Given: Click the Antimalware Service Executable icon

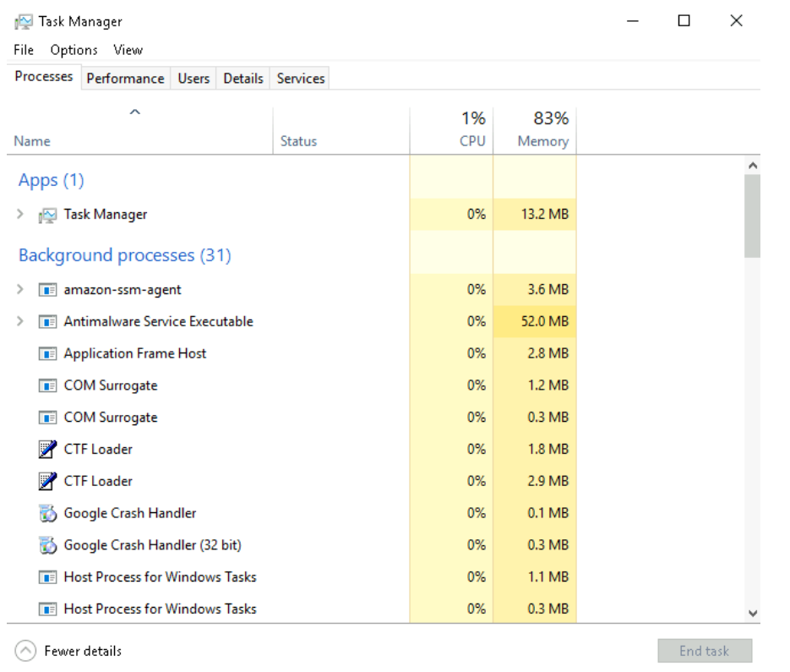Looking at the screenshot, I should (x=47, y=322).
